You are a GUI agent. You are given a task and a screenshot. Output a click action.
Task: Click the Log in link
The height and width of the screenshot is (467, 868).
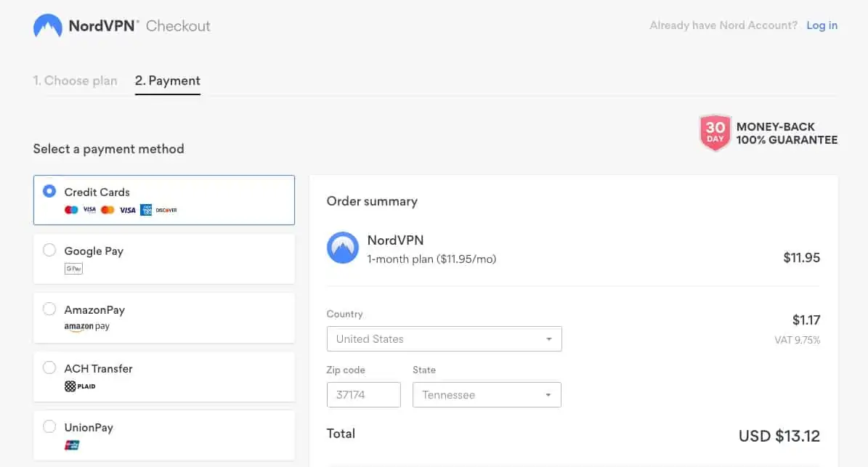822,25
